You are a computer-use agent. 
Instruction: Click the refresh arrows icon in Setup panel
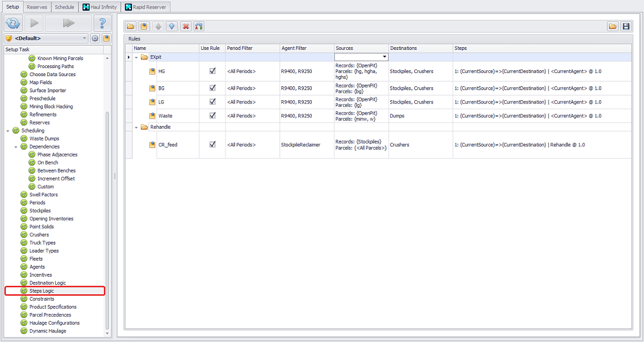tap(13, 23)
